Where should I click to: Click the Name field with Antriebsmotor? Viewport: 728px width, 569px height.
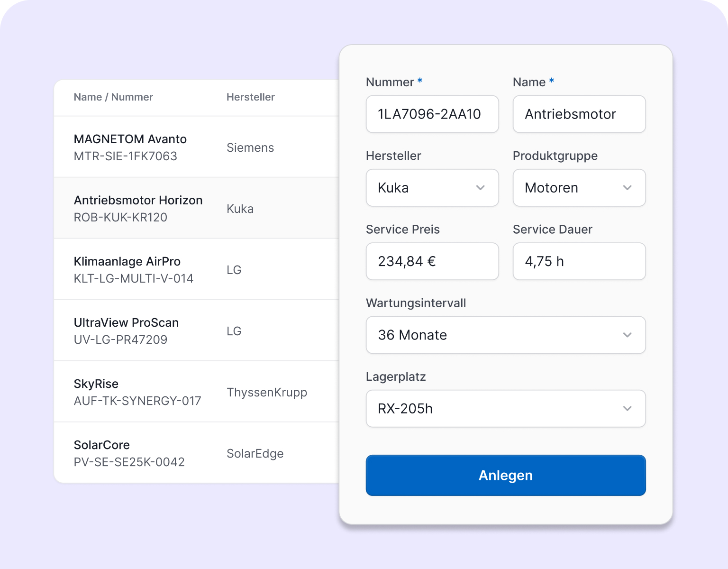coord(579,114)
